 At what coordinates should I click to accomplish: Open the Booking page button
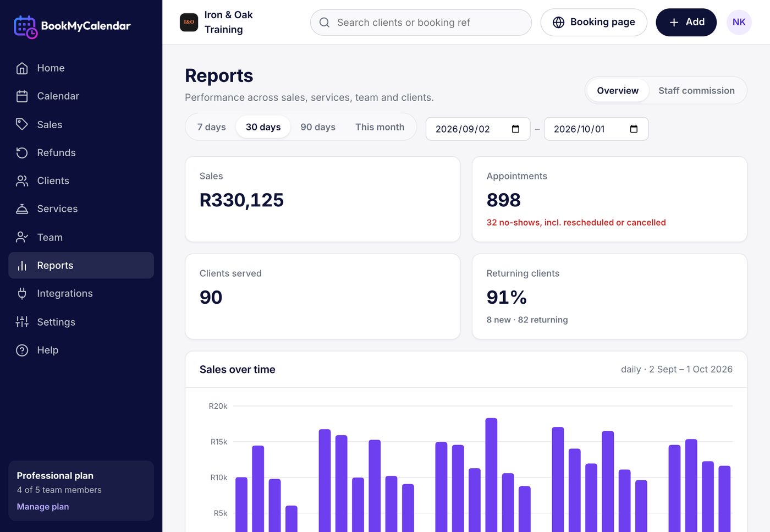coord(593,23)
